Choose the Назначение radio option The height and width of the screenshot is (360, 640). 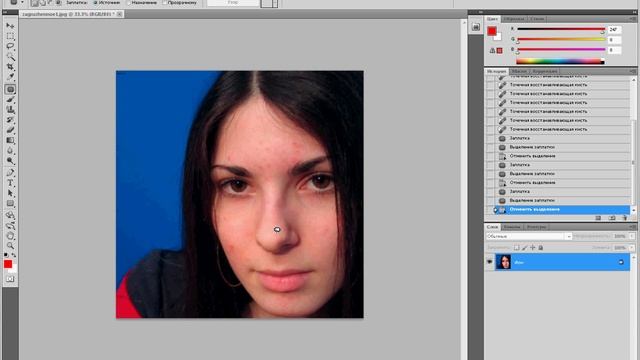142,2
